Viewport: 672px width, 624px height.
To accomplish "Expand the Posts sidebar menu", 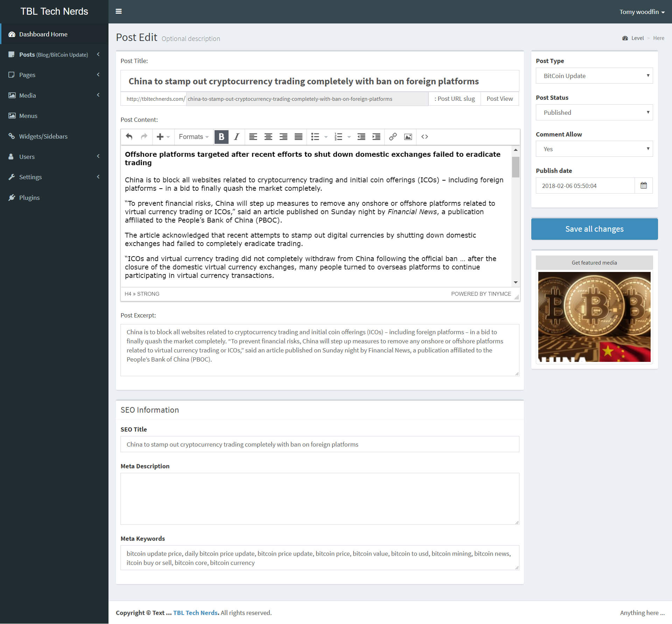I will [x=54, y=55].
